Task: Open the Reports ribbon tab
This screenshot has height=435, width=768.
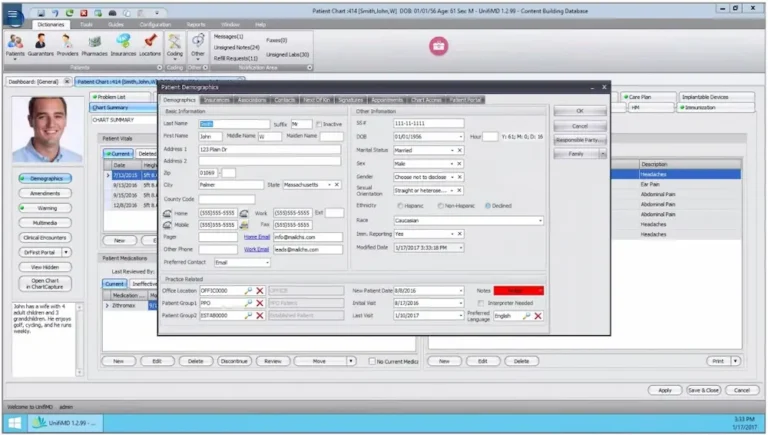Action: 196,24
